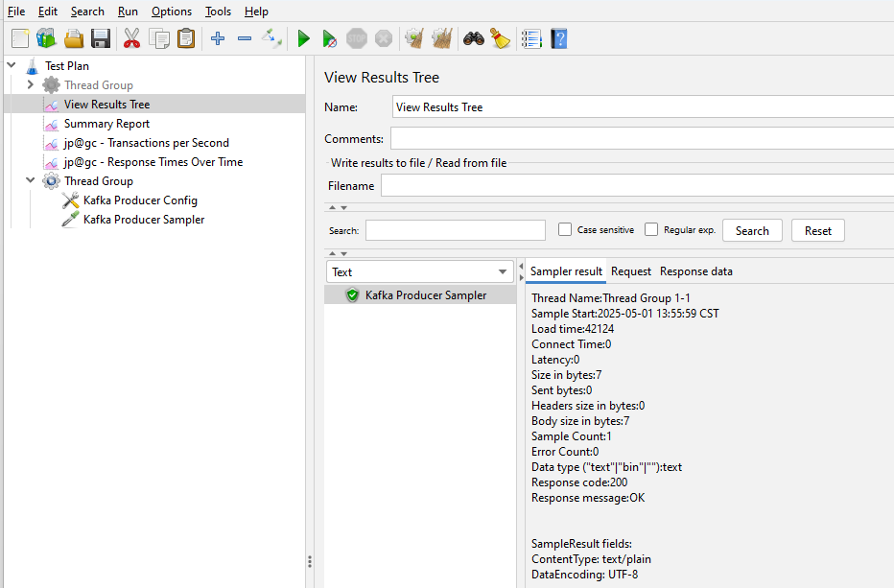Expand the disabled Thread Group node

click(31, 85)
